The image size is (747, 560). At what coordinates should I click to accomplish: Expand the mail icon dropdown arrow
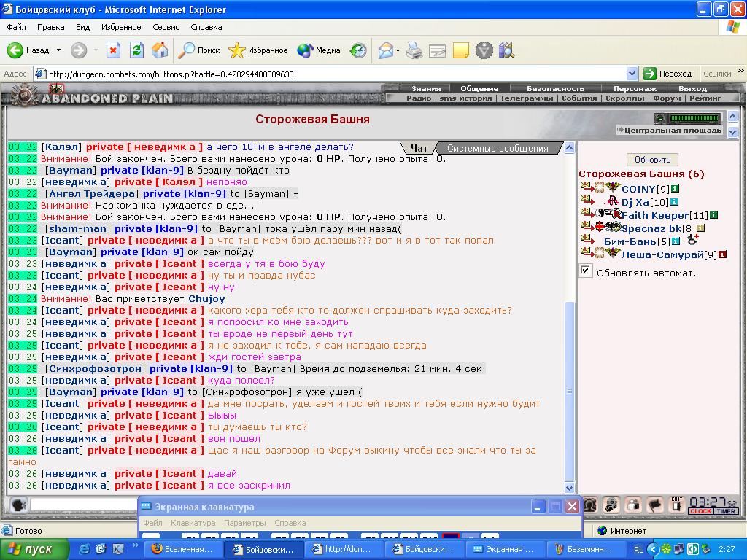point(398,50)
